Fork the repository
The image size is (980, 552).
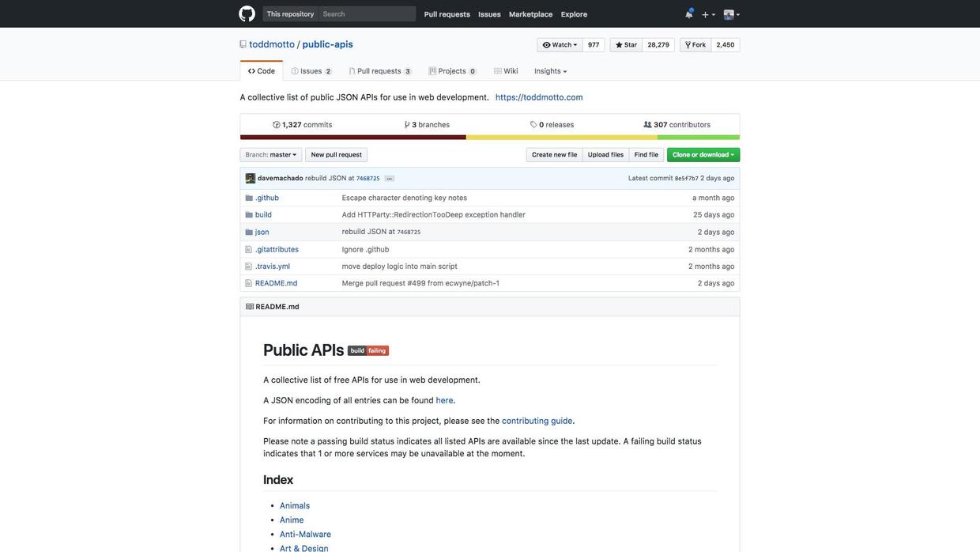[695, 45]
